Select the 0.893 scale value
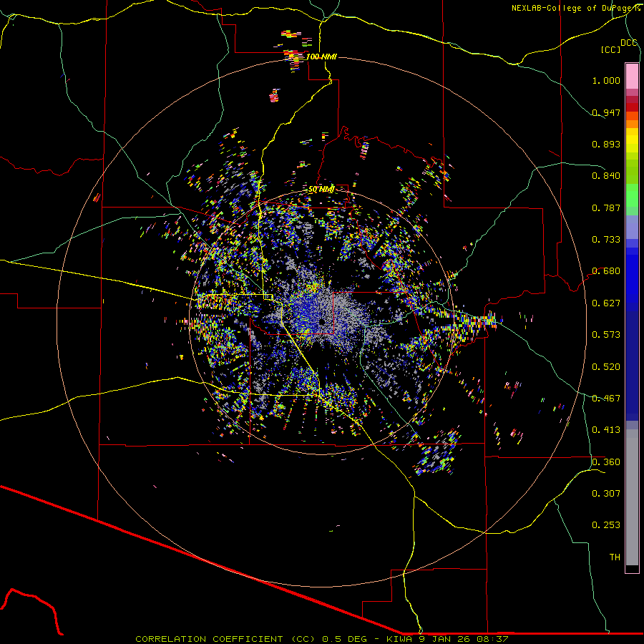The image size is (644, 644). pyautogui.click(x=606, y=144)
